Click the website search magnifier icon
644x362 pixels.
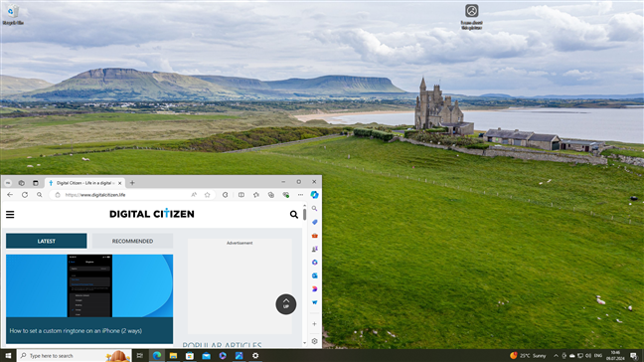coord(293,215)
